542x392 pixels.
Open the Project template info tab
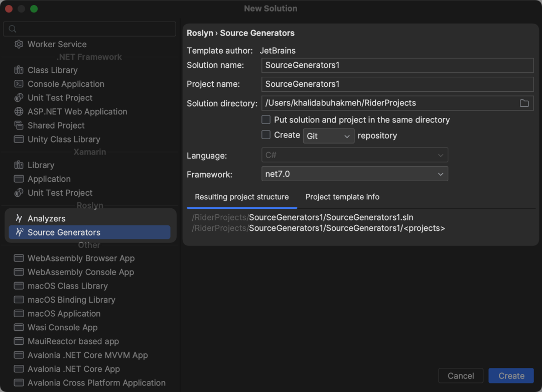pyautogui.click(x=342, y=197)
